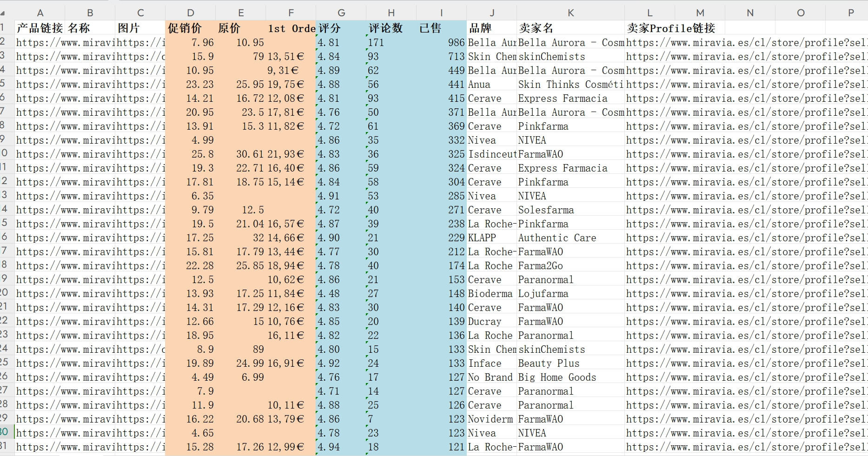The image size is (868, 456).
Task: Click header cell 1st Orde
Action: click(x=292, y=28)
